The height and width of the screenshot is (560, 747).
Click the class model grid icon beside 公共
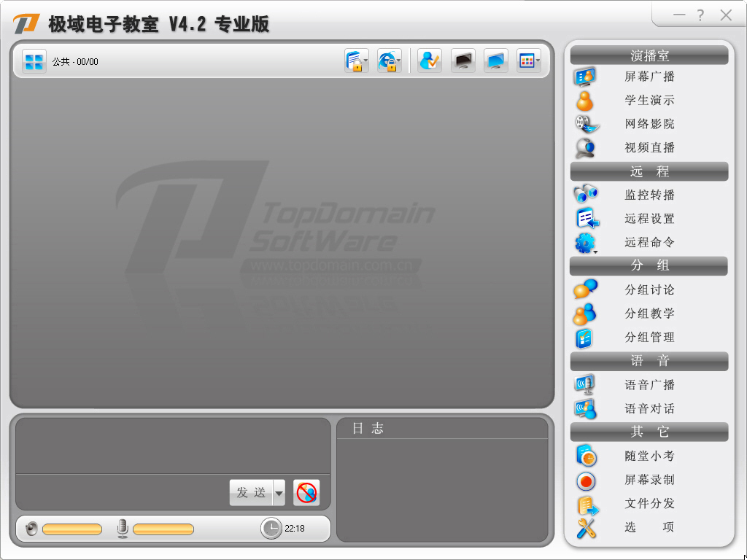[34, 61]
